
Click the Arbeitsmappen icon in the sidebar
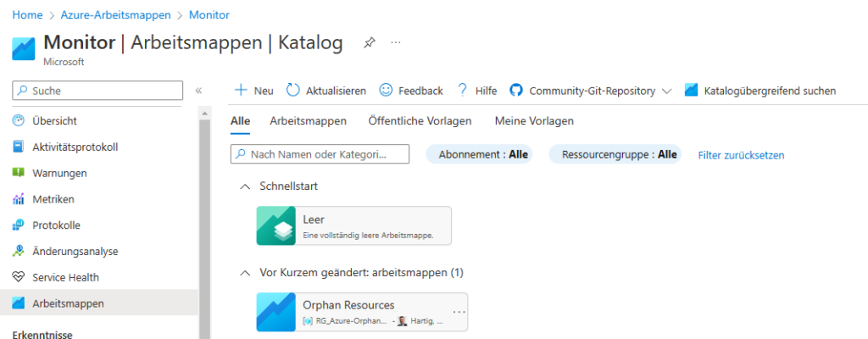tap(19, 303)
